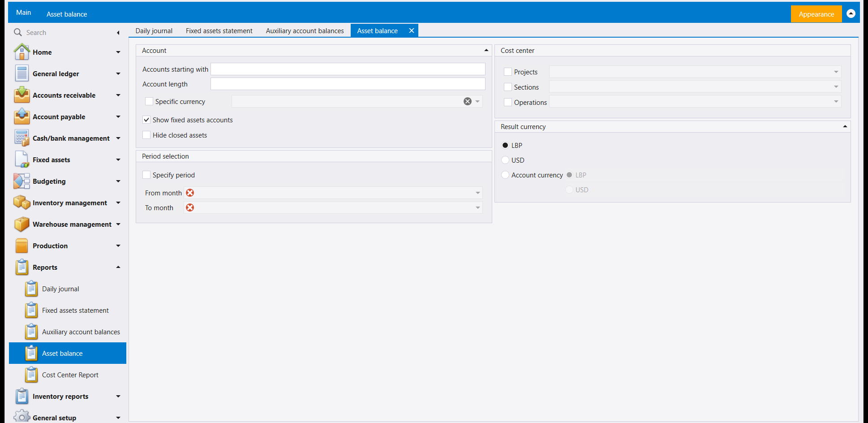This screenshot has height=423, width=868.
Task: Close the Asset balance tab
Action: pyautogui.click(x=412, y=30)
